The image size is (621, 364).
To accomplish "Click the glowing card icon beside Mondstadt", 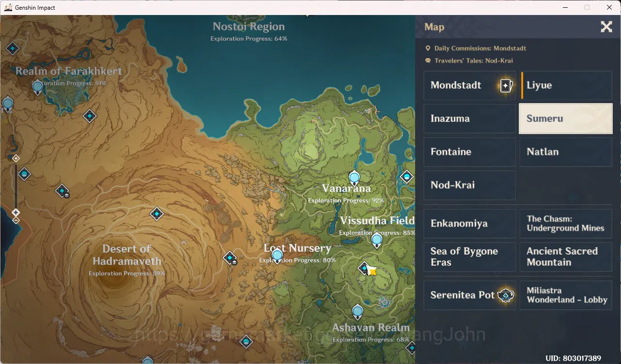I will [506, 86].
